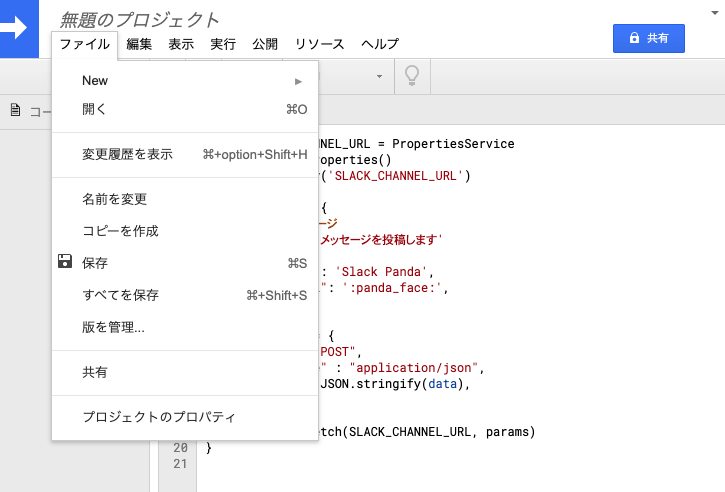Click the code file icon in sidebar
The image size is (725, 492).
click(15, 111)
